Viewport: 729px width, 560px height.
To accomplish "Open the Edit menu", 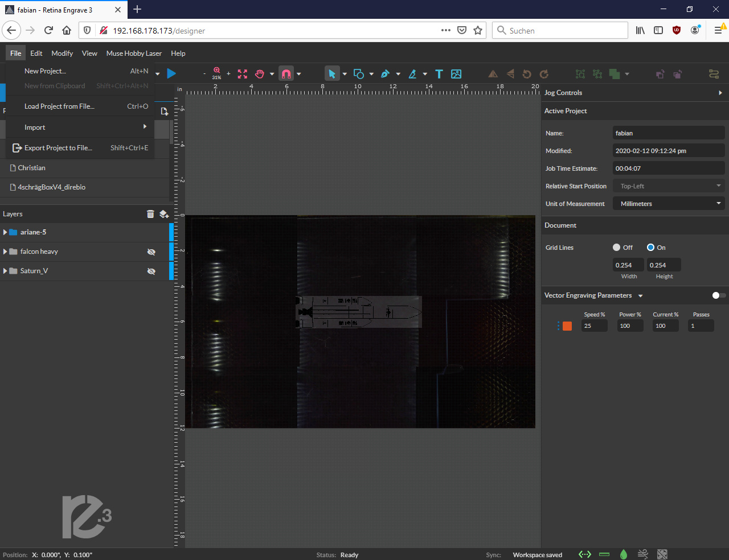I will click(x=36, y=53).
